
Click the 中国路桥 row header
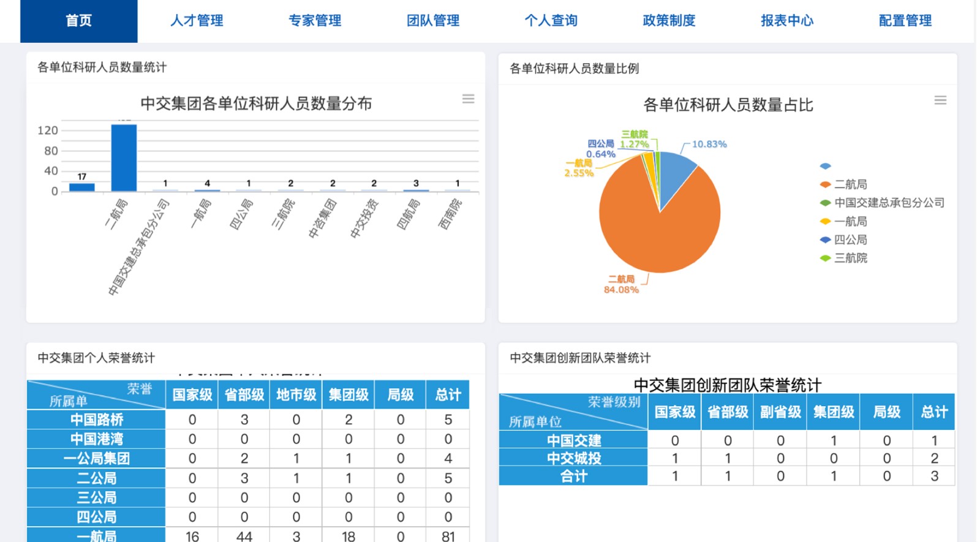pyautogui.click(x=96, y=420)
